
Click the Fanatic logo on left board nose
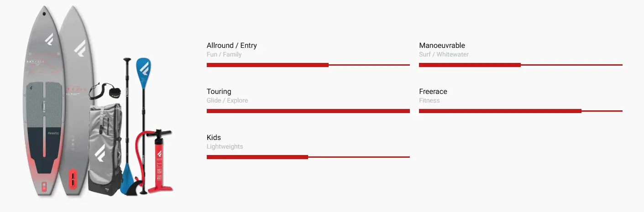(x=49, y=40)
